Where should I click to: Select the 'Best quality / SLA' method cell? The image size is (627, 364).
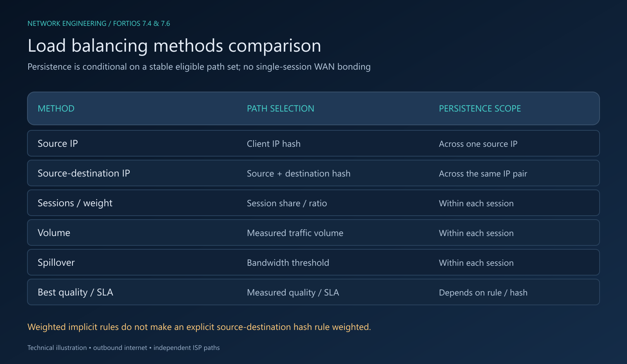click(x=75, y=292)
